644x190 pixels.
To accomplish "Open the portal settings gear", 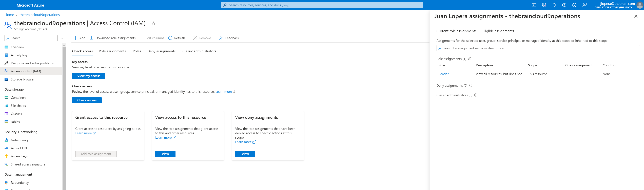I will [564, 5].
